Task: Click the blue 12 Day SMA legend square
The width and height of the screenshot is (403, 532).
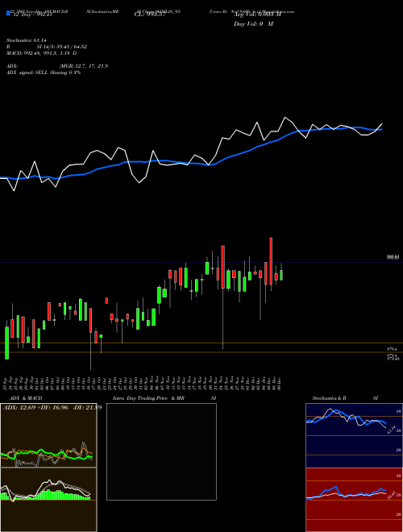Action: click(x=9, y=14)
